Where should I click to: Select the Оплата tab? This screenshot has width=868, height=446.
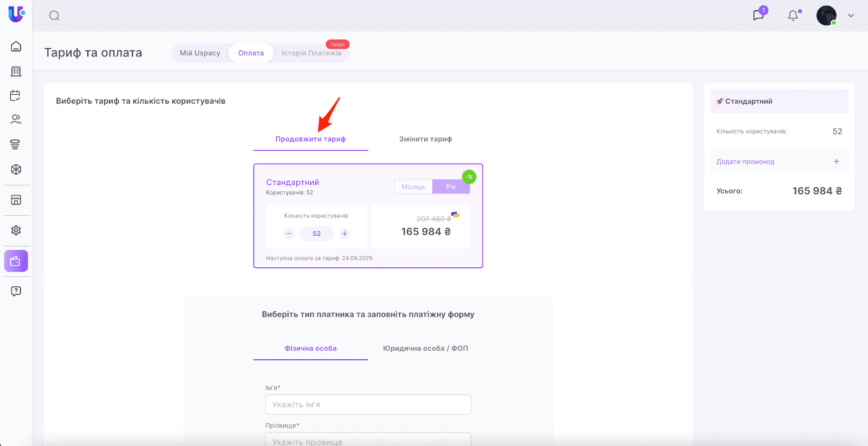pyautogui.click(x=251, y=53)
